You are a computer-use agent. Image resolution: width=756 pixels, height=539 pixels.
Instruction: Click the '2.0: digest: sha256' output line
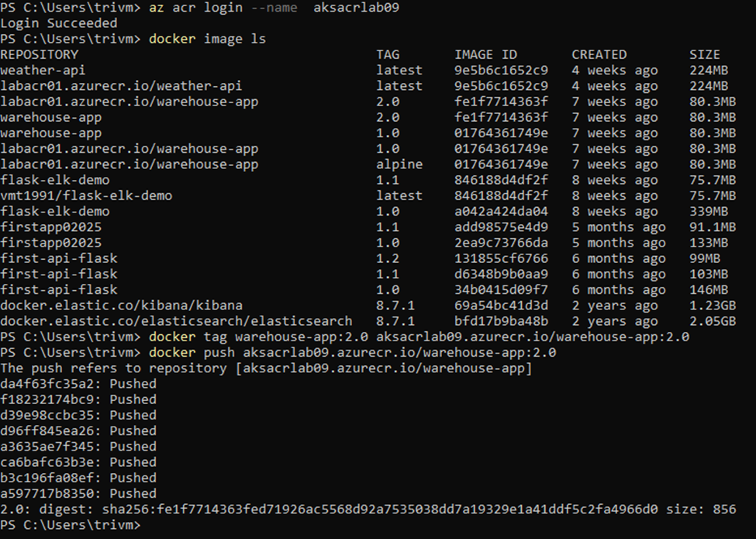pyautogui.click(x=368, y=509)
